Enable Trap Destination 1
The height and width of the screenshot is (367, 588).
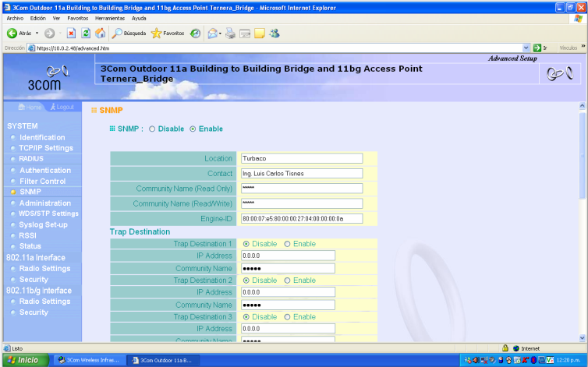pos(287,244)
